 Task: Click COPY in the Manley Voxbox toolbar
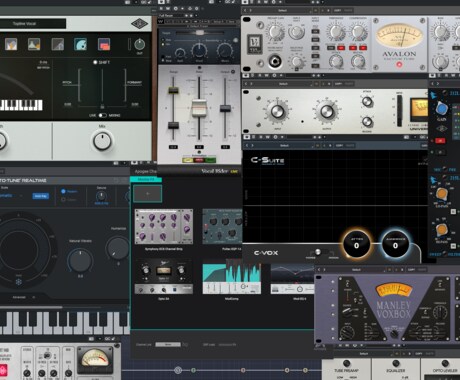pyautogui.click(x=412, y=269)
